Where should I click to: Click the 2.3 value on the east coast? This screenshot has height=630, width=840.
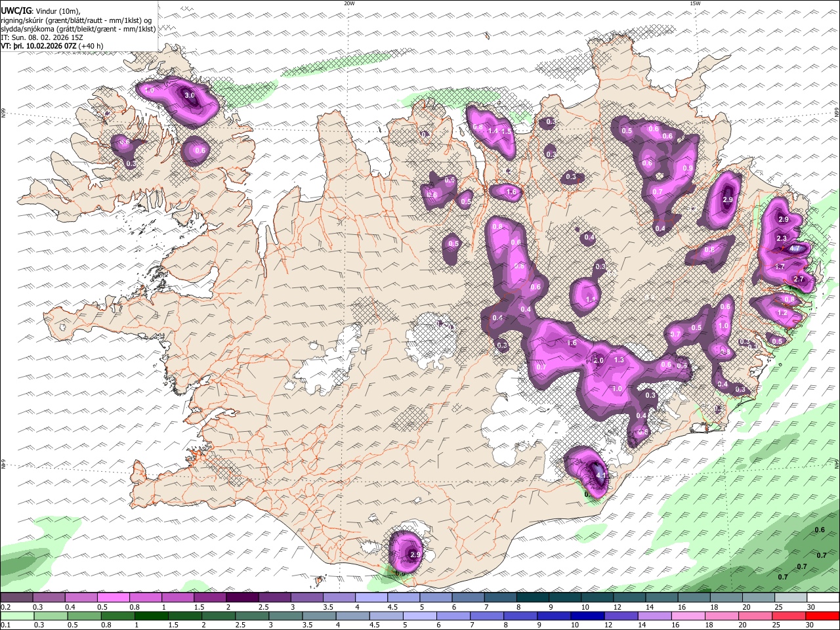[x=782, y=238]
